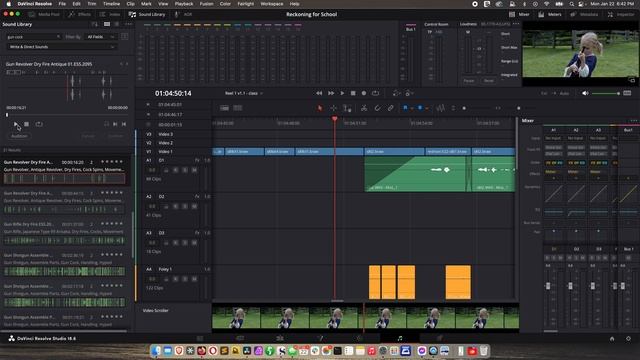Open the Trash in the Dock
Image resolution: width=640 pixels, height=360 pixels.
point(484,351)
